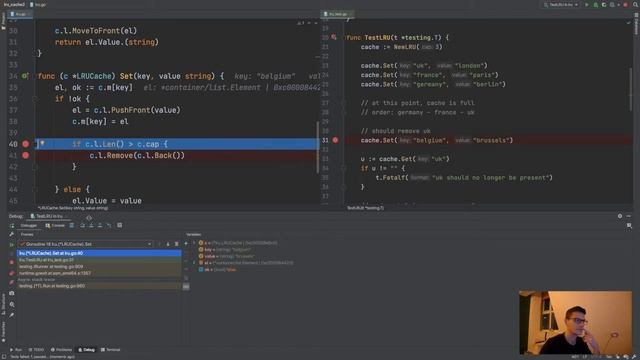Image resolution: width=640 pixels, height=360 pixels.
Task: Click Show Execution Point icon
Action: pyautogui.click(x=72, y=225)
